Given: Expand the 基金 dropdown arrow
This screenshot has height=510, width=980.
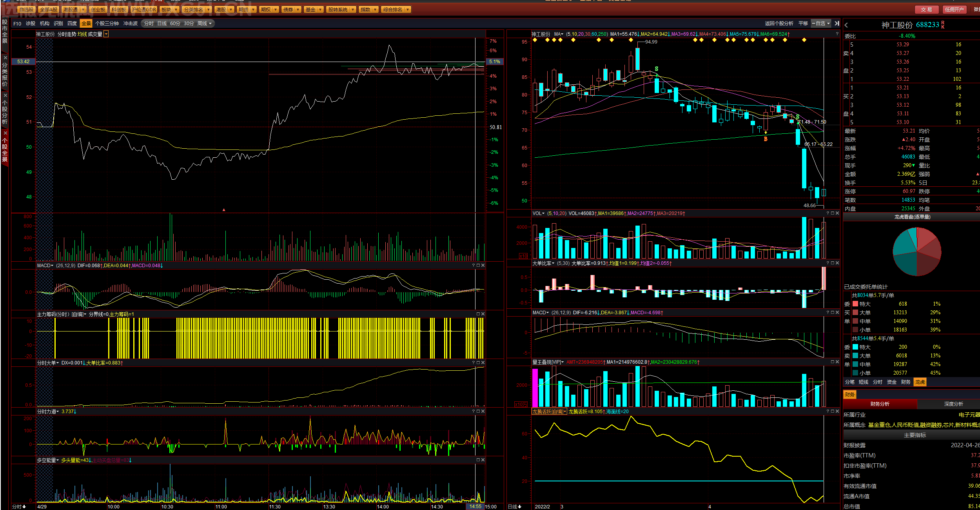Looking at the screenshot, I should 321,9.
